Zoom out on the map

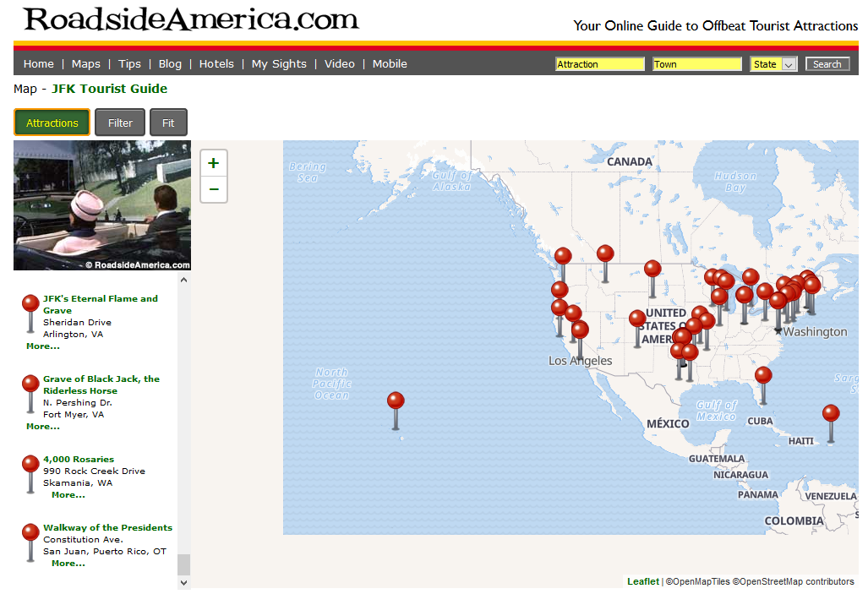(213, 189)
